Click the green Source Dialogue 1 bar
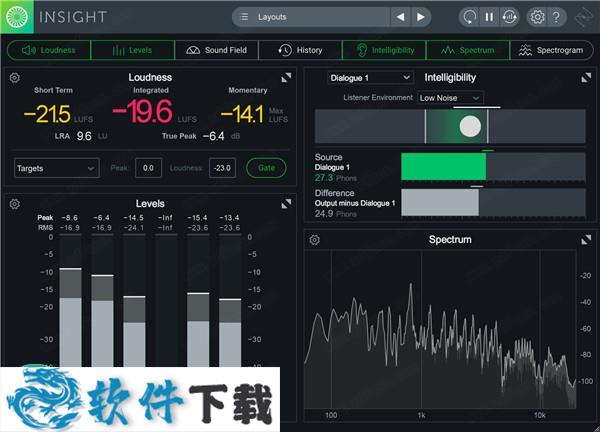The height and width of the screenshot is (432, 600). 443,166
